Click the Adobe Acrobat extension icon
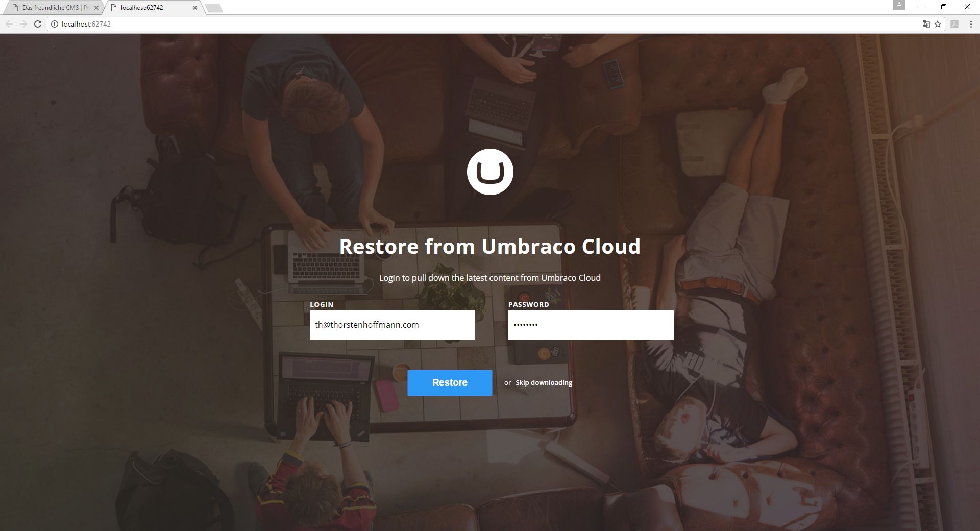The height and width of the screenshot is (531, 980). (954, 24)
